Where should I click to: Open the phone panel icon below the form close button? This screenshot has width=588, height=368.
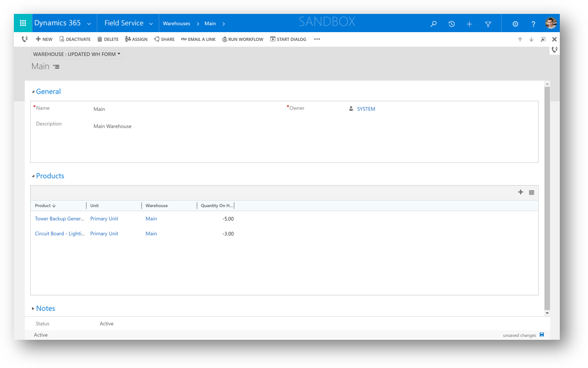tap(554, 50)
